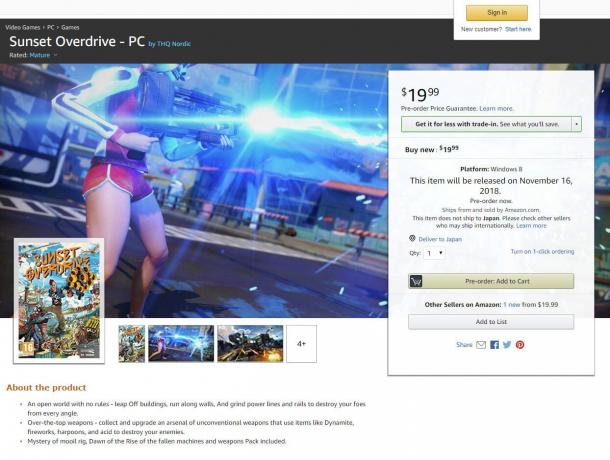This screenshot has height=460, width=610.
Task: Click the Add to List button
Action: [491, 322]
